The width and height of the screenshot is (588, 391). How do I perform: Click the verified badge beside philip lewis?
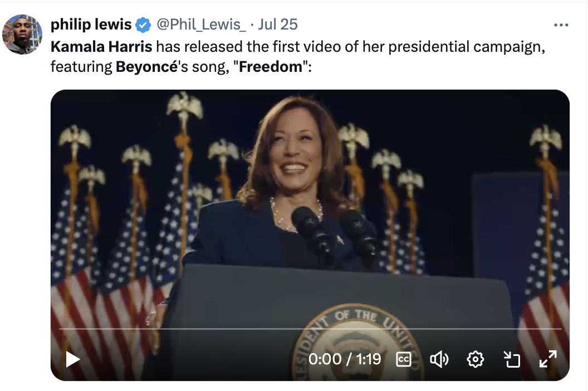click(144, 24)
